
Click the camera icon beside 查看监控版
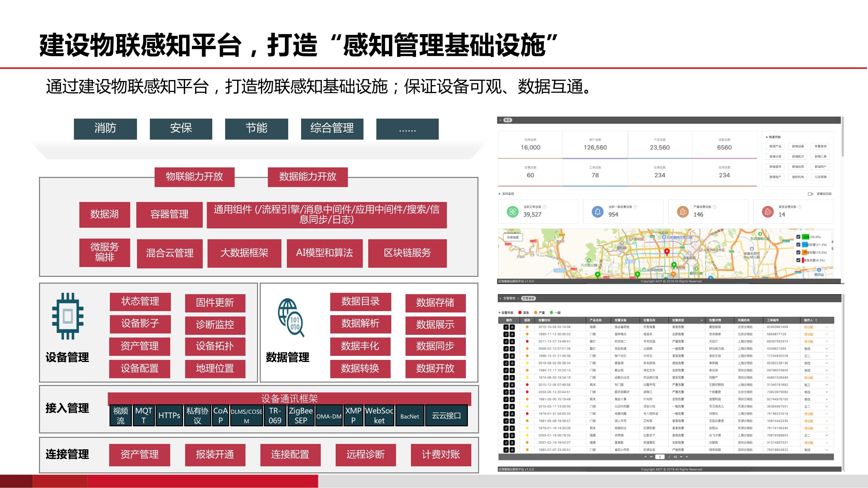pyautogui.click(x=810, y=194)
